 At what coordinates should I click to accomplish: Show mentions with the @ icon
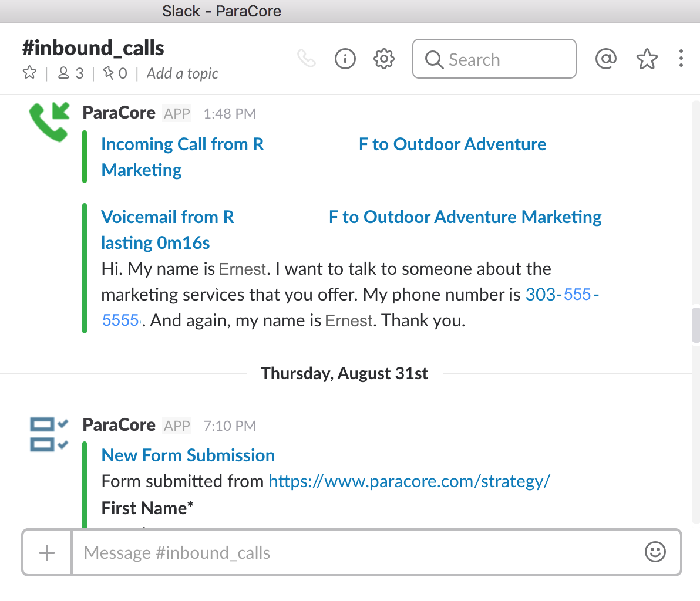point(606,59)
